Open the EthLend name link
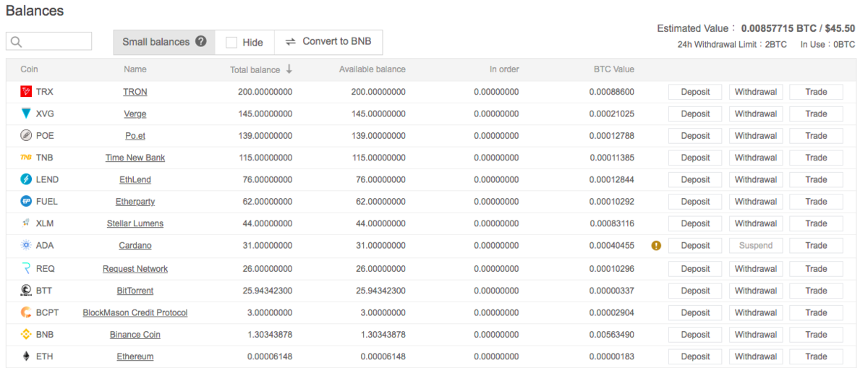868x368 pixels. 135,179
